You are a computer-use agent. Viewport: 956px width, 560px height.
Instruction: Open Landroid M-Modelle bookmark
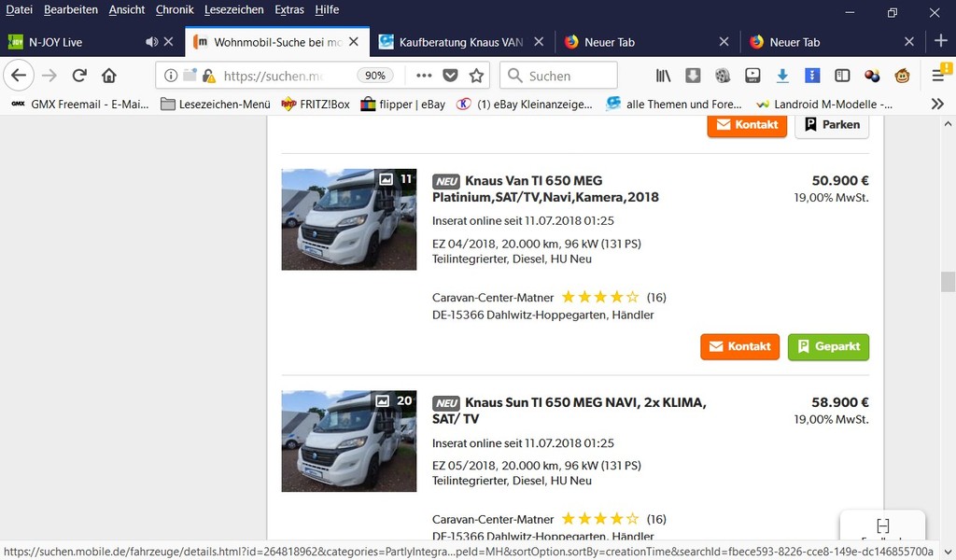click(823, 105)
